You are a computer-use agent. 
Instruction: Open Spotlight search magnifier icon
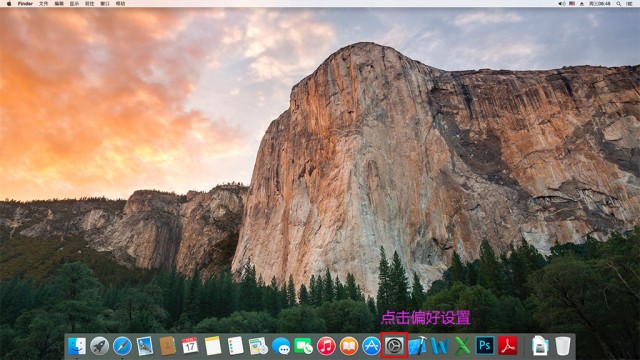point(619,3)
